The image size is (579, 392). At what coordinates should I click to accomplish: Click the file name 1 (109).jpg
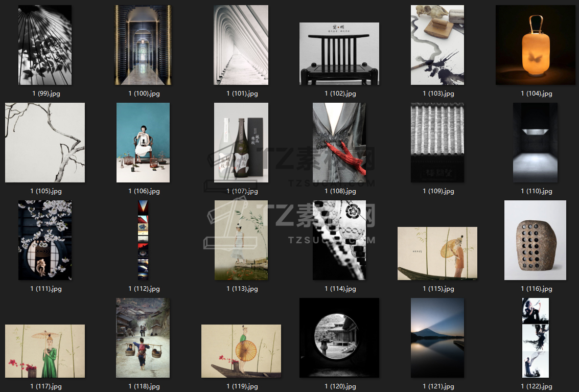438,191
